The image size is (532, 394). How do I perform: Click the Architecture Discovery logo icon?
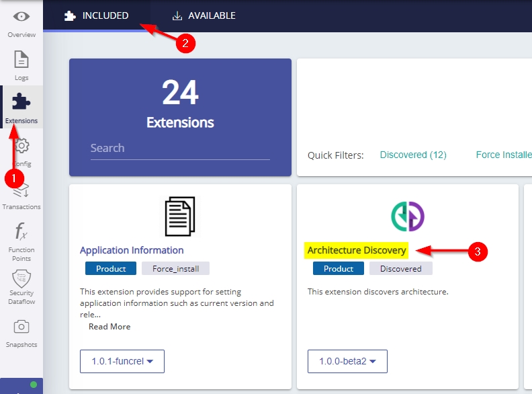[408, 216]
